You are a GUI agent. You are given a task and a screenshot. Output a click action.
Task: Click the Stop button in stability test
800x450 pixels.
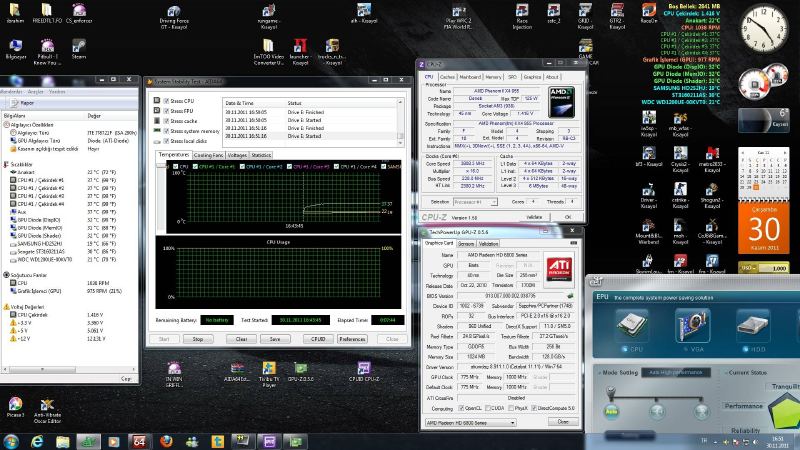pos(198,339)
